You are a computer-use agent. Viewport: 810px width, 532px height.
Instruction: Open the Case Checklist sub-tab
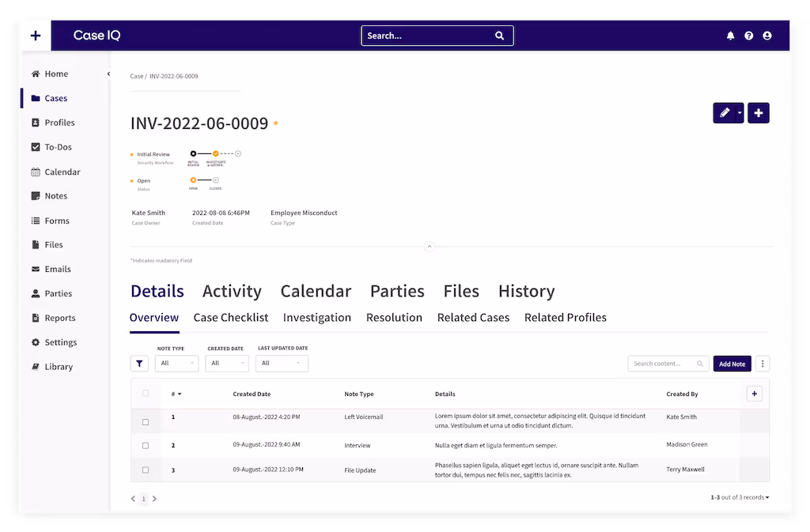(x=231, y=317)
